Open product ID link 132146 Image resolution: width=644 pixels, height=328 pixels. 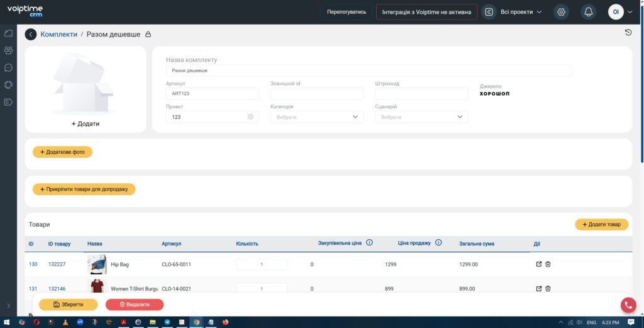[x=57, y=289]
